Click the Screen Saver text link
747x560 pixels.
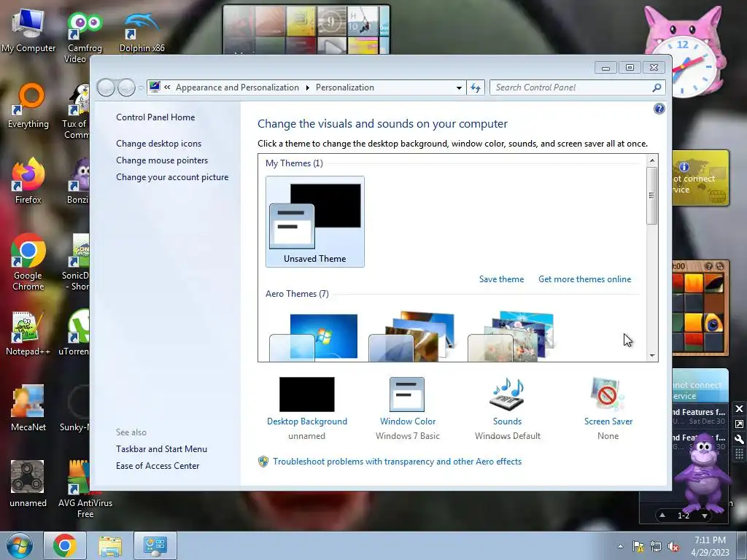(x=608, y=421)
